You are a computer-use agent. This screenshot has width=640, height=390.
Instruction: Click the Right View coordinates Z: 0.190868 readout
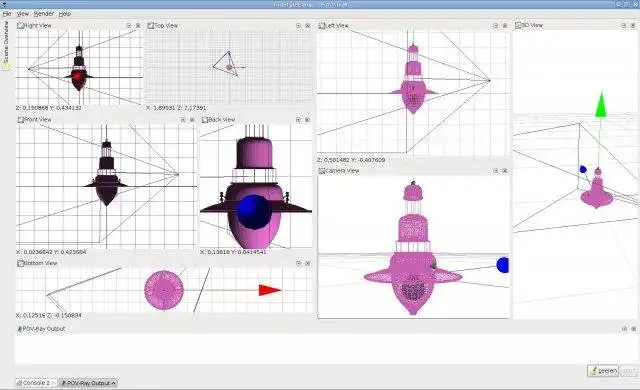[49, 108]
